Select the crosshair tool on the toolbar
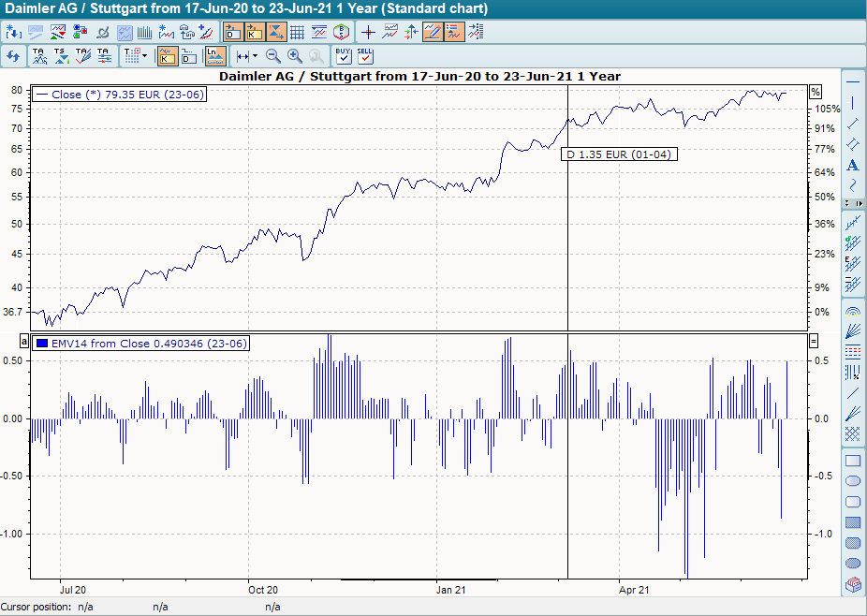 tap(368, 31)
